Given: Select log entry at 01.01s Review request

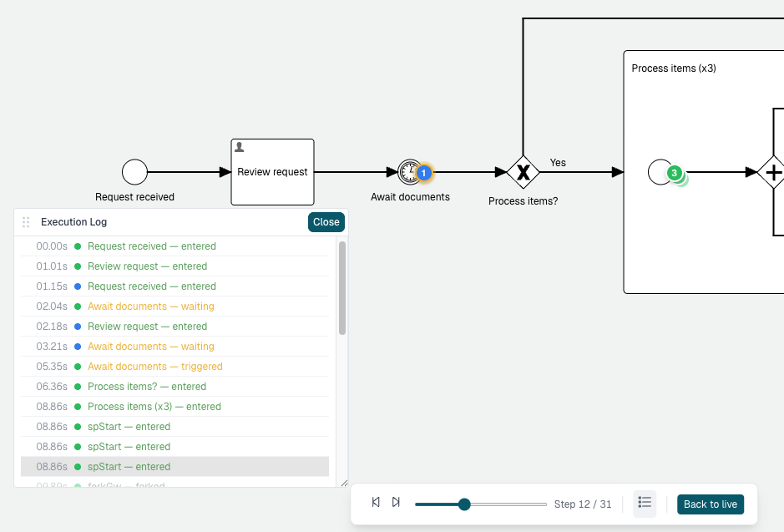Looking at the screenshot, I should pyautogui.click(x=175, y=266).
